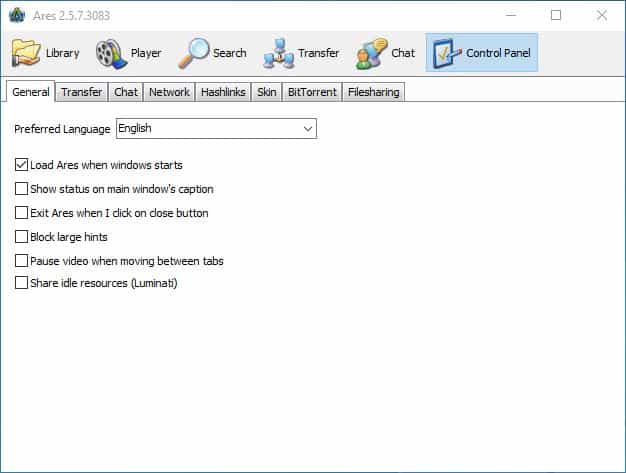Click the Control Panel toolbar label
The height and width of the screenshot is (473, 626).
(x=498, y=53)
